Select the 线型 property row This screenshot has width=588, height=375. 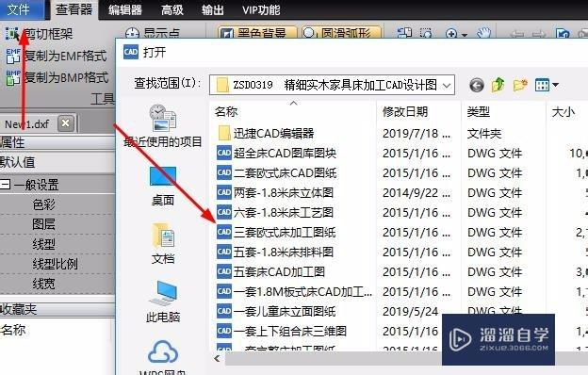point(57,244)
